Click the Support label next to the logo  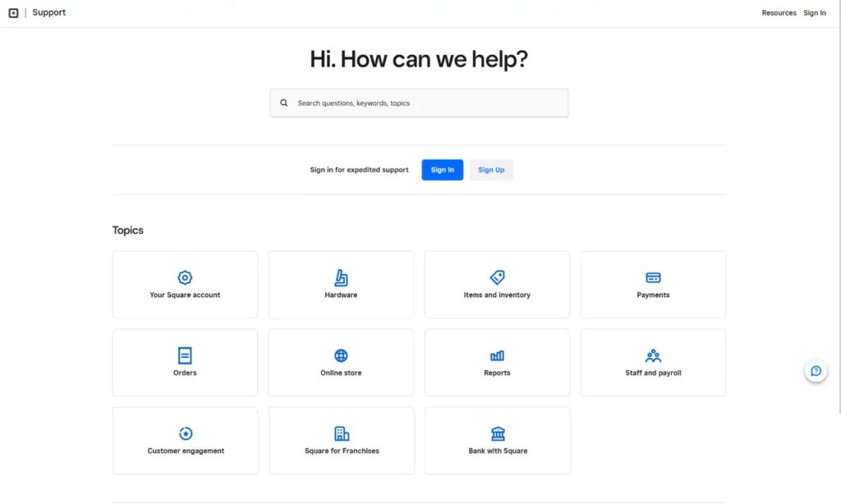tap(48, 11)
